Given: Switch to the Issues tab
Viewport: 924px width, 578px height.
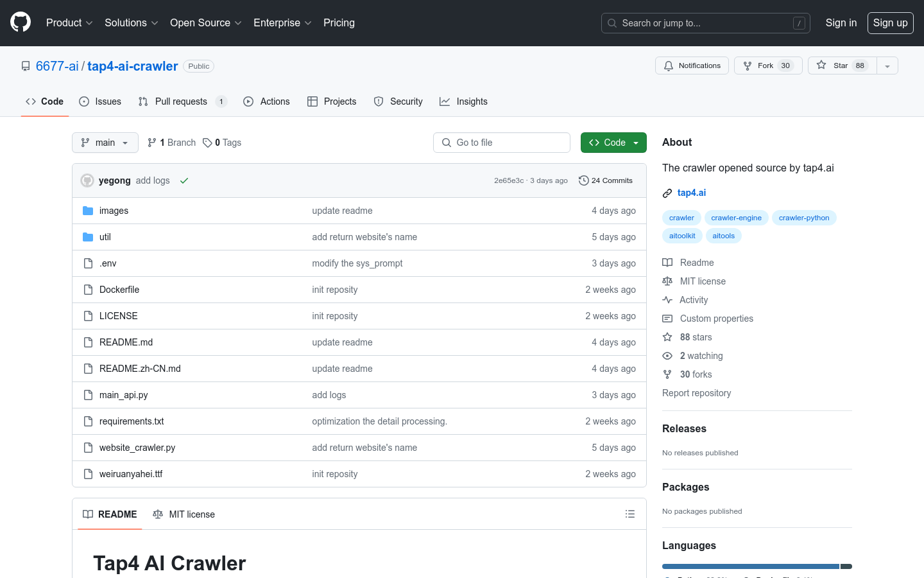Looking at the screenshot, I should click(100, 101).
